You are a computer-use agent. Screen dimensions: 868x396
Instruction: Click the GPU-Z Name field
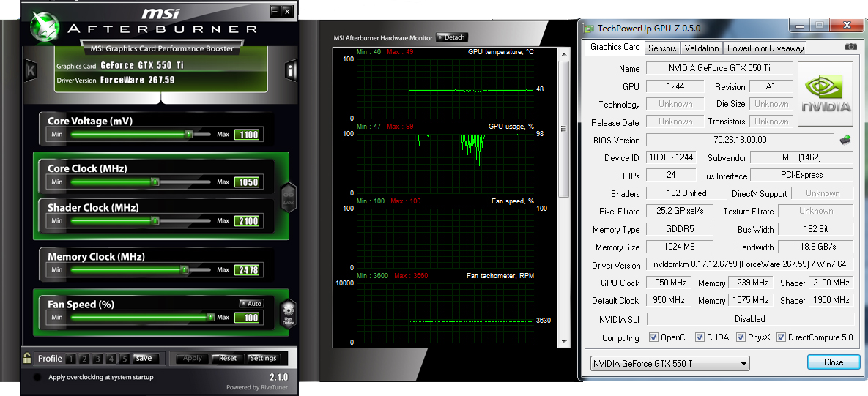point(719,68)
